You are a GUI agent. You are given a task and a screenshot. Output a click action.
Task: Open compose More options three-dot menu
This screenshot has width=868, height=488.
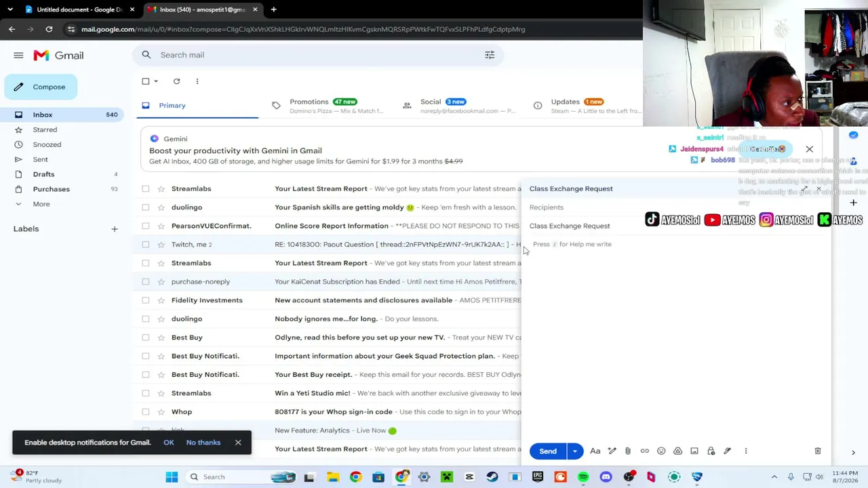(x=746, y=451)
